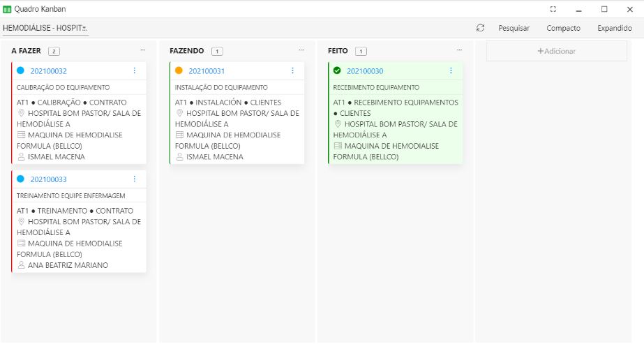This screenshot has height=344, width=644.
Task: Open options menu for card 202100033
Action: click(x=134, y=179)
